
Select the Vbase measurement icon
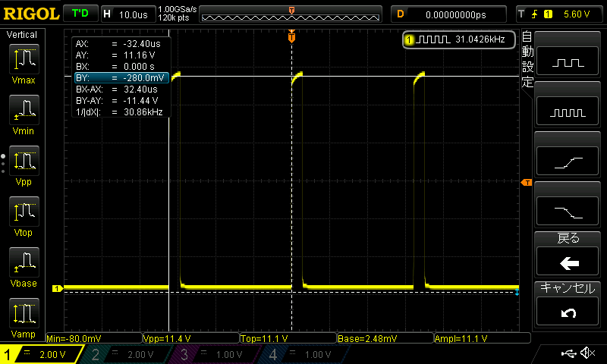tap(24, 262)
